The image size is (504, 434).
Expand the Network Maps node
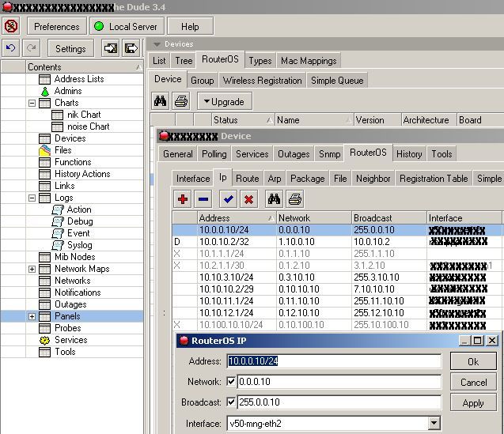[32, 270]
